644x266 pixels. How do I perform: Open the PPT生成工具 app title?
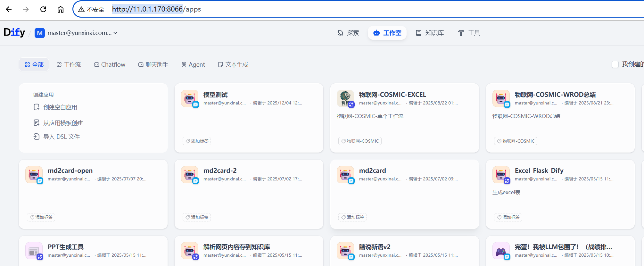tap(66, 247)
